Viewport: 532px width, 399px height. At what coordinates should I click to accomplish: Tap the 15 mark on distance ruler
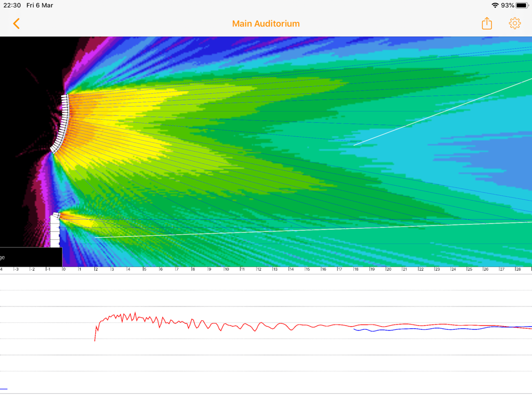click(307, 269)
